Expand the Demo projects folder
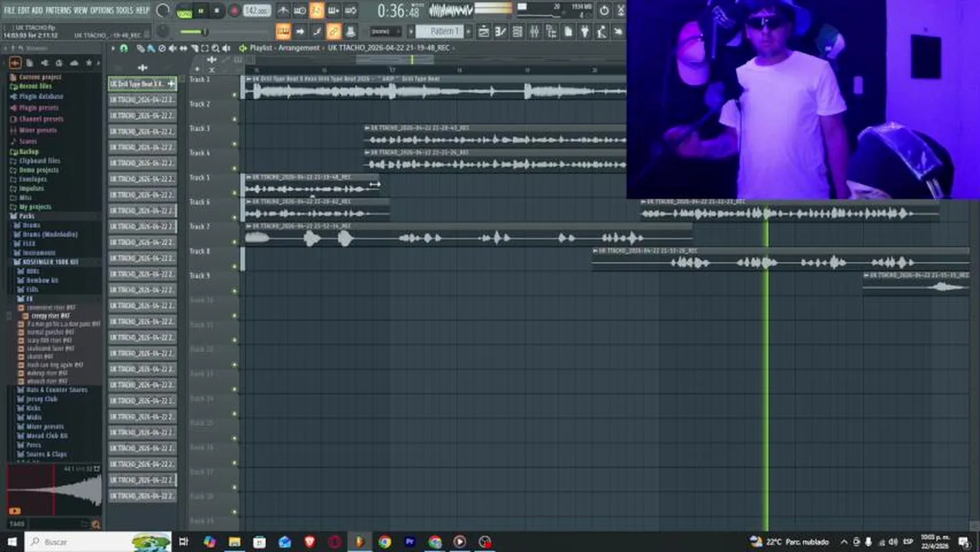 (38, 169)
